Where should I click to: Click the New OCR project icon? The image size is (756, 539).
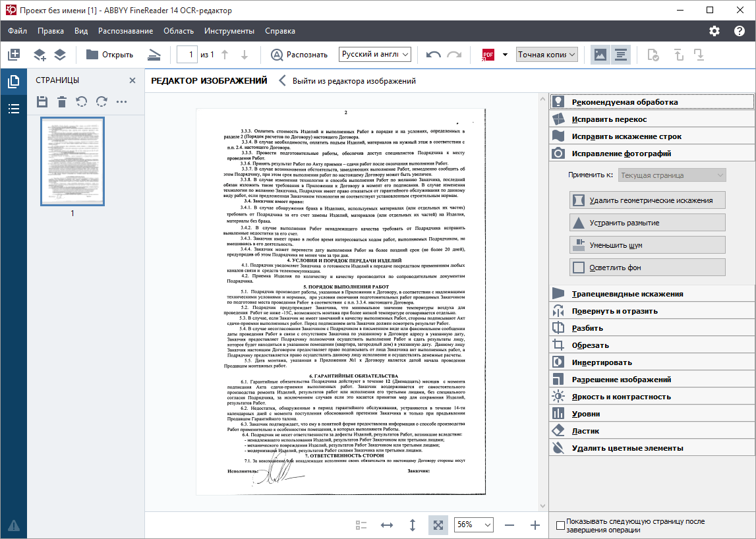(x=14, y=55)
